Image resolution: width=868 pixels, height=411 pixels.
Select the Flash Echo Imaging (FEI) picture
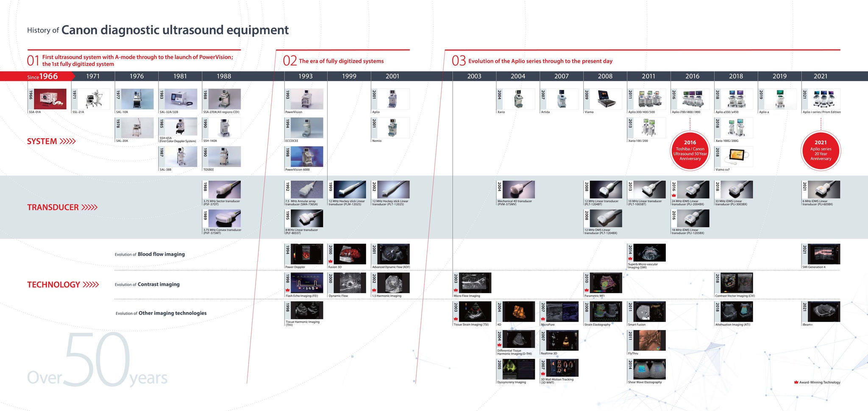(306, 283)
